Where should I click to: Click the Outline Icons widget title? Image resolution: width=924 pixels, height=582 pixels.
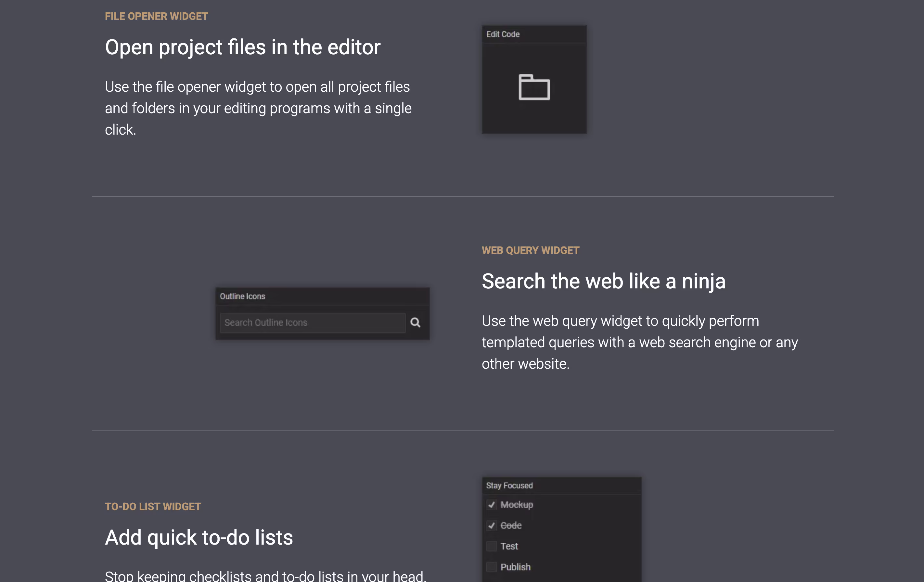coord(242,297)
